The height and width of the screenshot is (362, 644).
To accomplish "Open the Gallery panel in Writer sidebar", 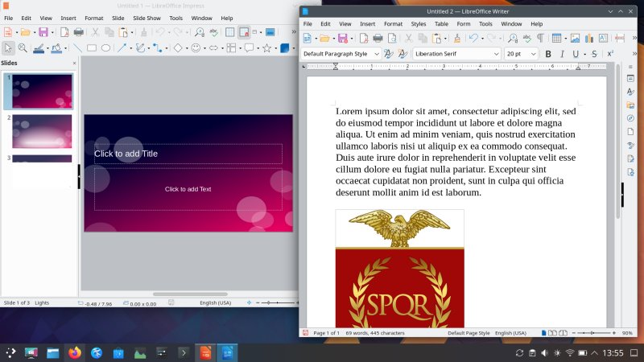I will (x=630, y=105).
